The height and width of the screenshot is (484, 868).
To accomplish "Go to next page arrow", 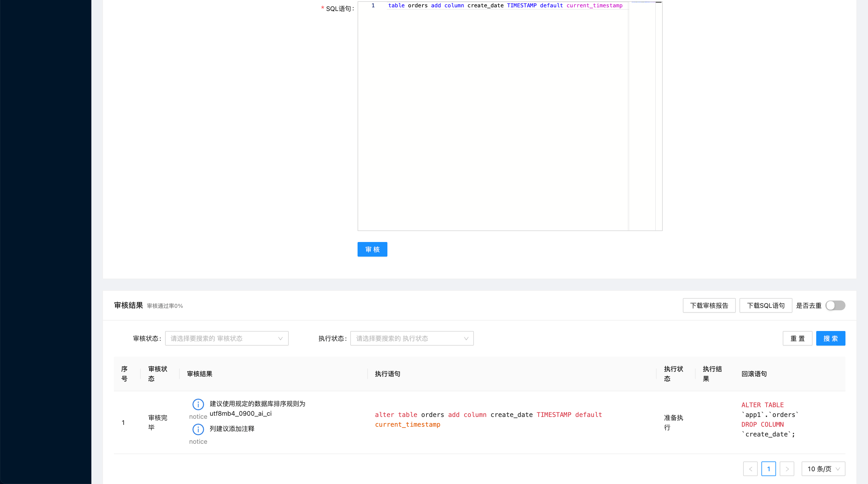I will (787, 469).
